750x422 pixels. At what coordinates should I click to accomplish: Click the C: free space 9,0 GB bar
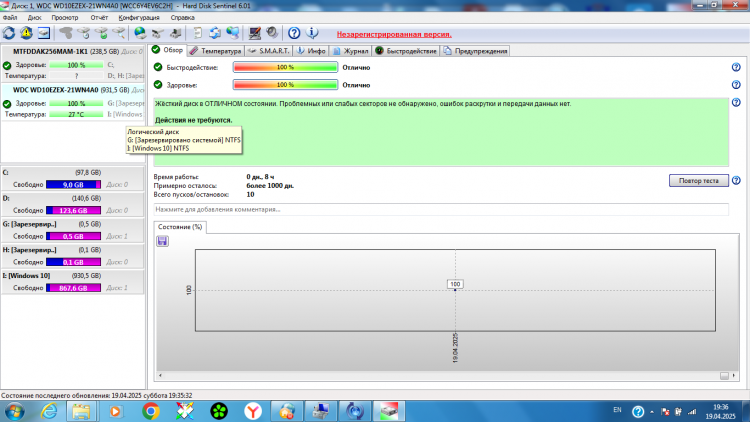pos(73,185)
